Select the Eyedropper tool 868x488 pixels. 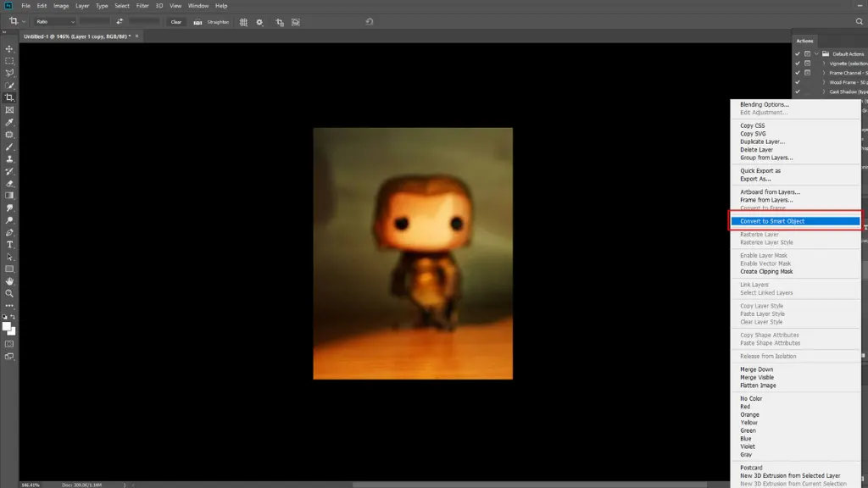pos(9,122)
